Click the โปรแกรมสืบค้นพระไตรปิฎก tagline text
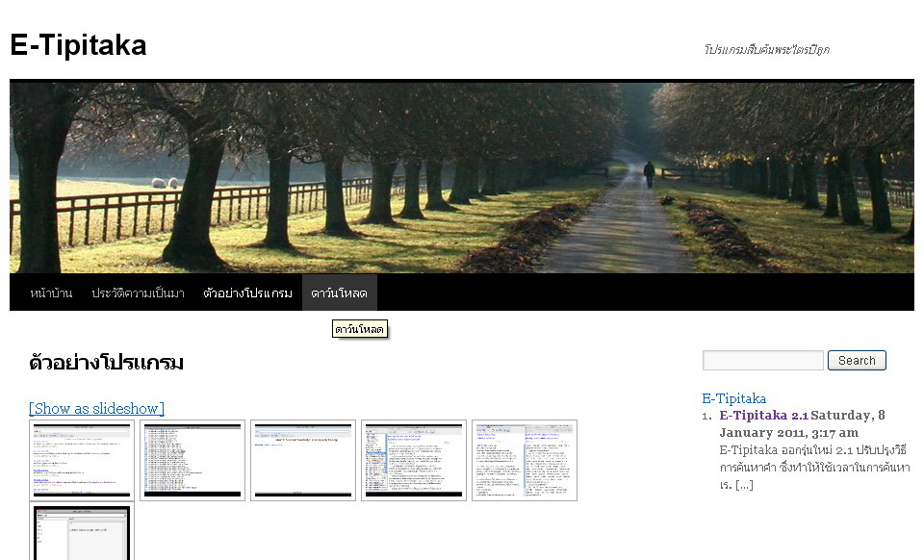 [766, 49]
